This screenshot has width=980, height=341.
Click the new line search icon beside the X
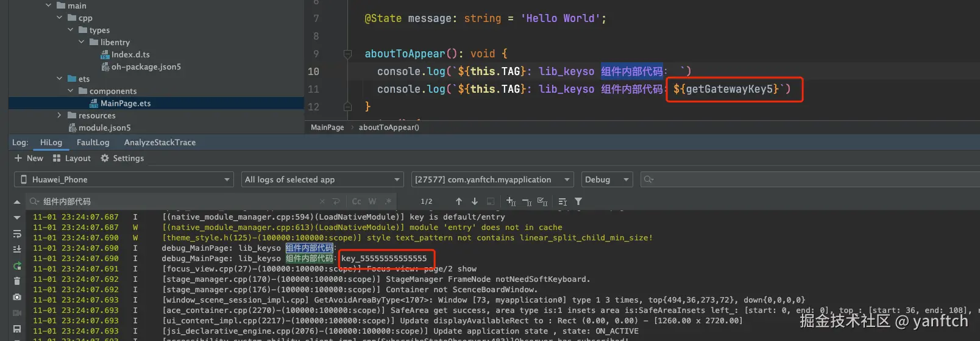[x=336, y=201]
